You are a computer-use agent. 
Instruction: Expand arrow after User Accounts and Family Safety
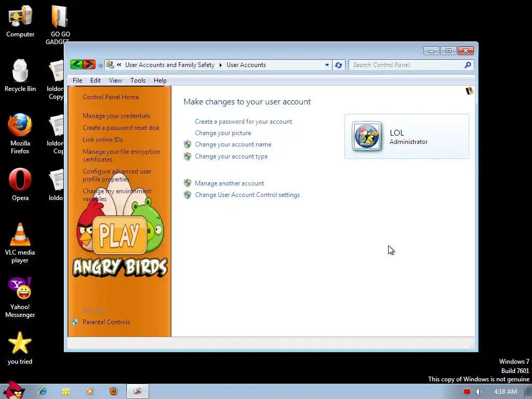(x=220, y=65)
